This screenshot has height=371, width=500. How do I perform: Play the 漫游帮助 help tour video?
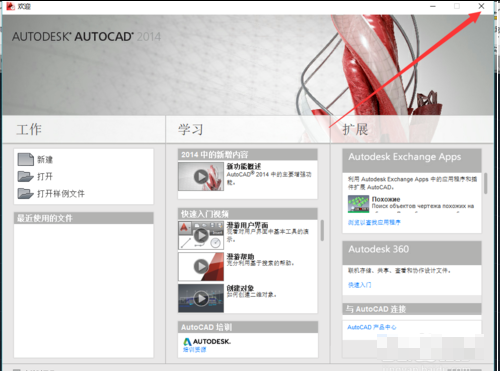pos(201,266)
